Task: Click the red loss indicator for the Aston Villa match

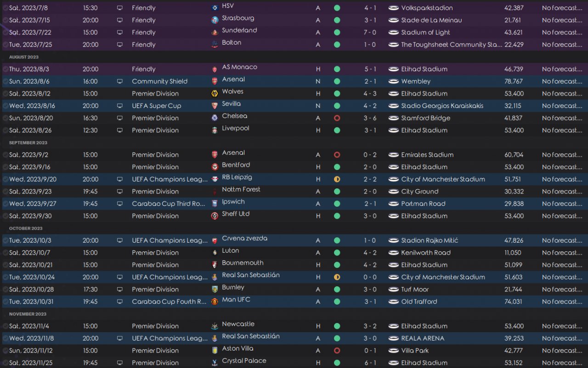Action: point(337,351)
